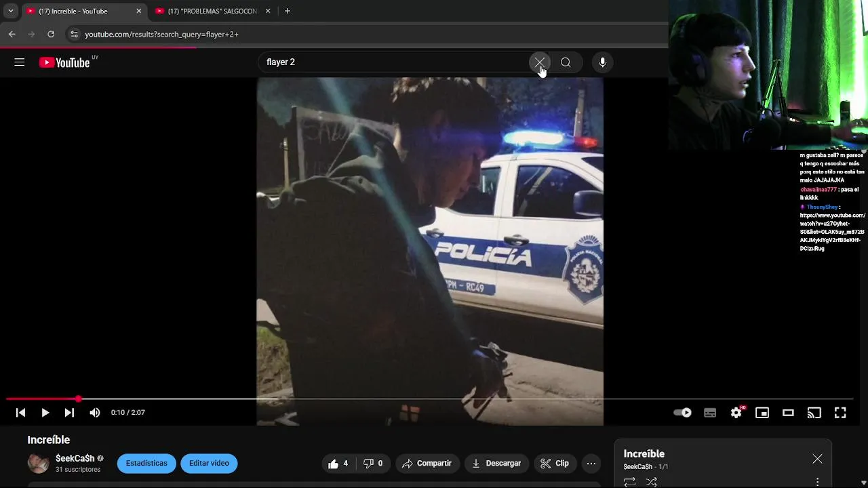Open the Compartir share dialog
Screen dimensions: 868x488
[427, 464]
